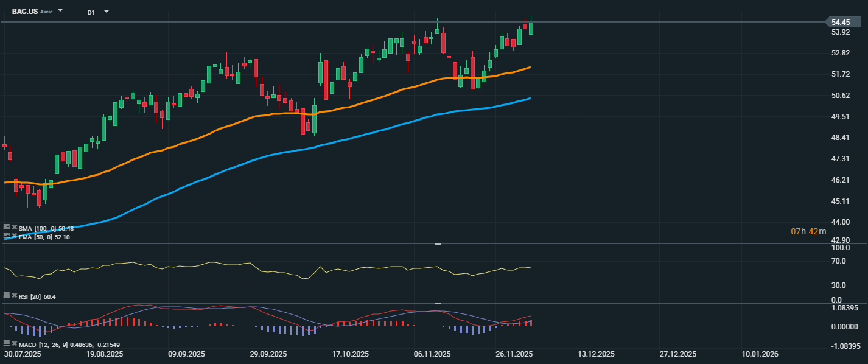Open settings icon for RSI indicator

(x=7, y=296)
